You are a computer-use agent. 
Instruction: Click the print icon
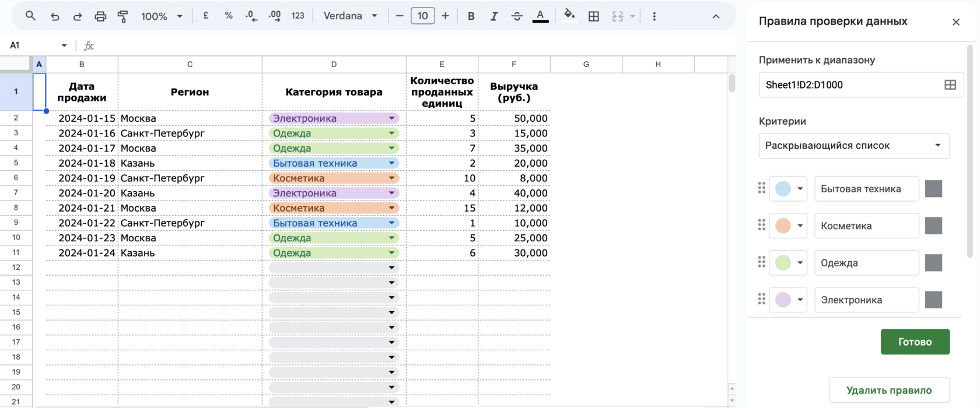click(100, 16)
